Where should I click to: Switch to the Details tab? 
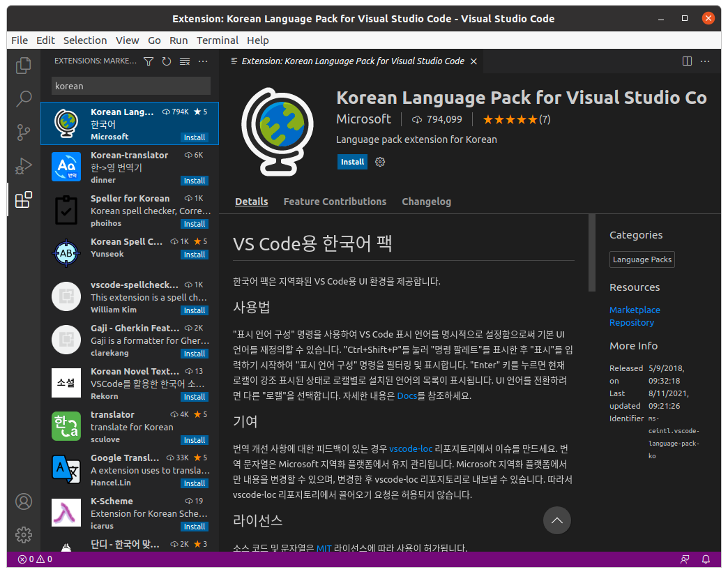(251, 202)
